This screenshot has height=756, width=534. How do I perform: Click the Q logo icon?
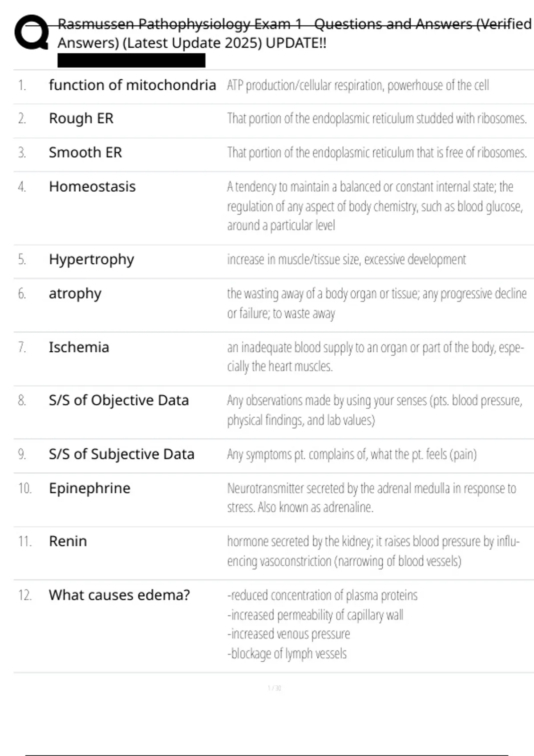31,32
